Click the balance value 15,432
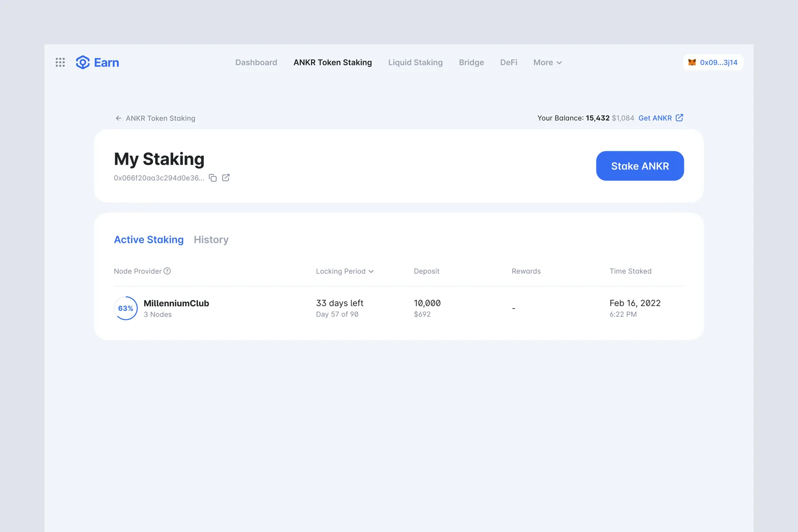The height and width of the screenshot is (532, 798). [598, 118]
